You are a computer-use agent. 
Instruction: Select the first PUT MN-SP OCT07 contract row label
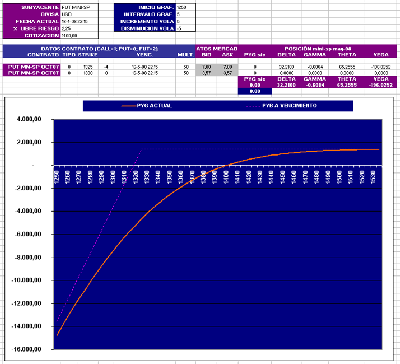(x=32, y=67)
